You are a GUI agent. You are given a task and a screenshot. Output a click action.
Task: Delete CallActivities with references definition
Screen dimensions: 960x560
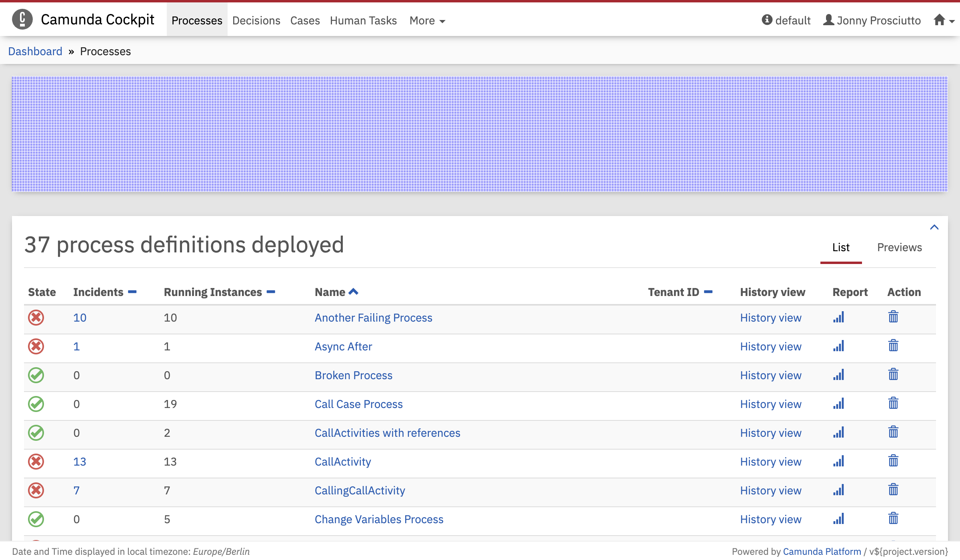893,432
